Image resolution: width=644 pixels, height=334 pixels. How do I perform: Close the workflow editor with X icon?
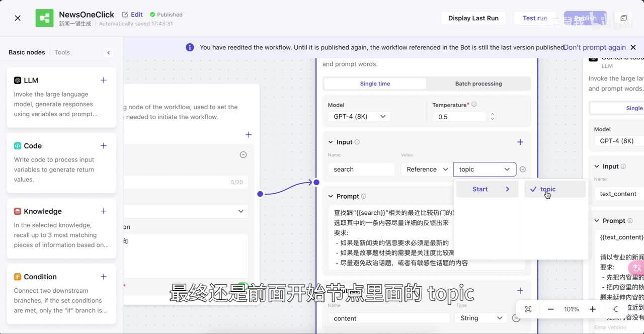click(18, 18)
